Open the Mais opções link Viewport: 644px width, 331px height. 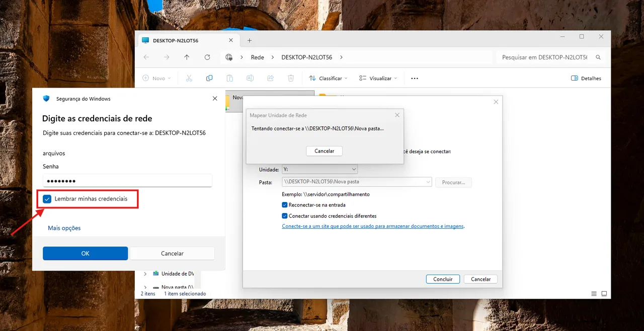pyautogui.click(x=64, y=228)
